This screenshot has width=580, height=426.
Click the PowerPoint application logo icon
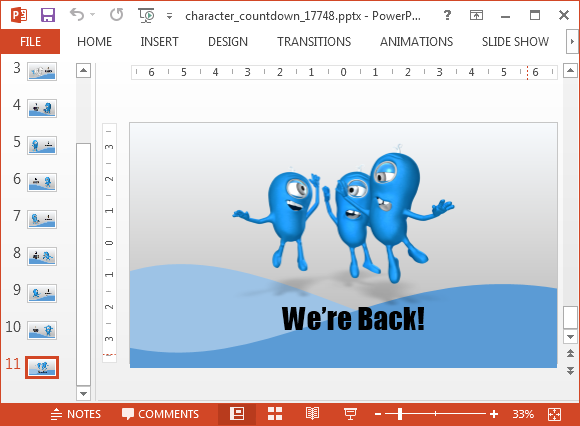coord(19,15)
